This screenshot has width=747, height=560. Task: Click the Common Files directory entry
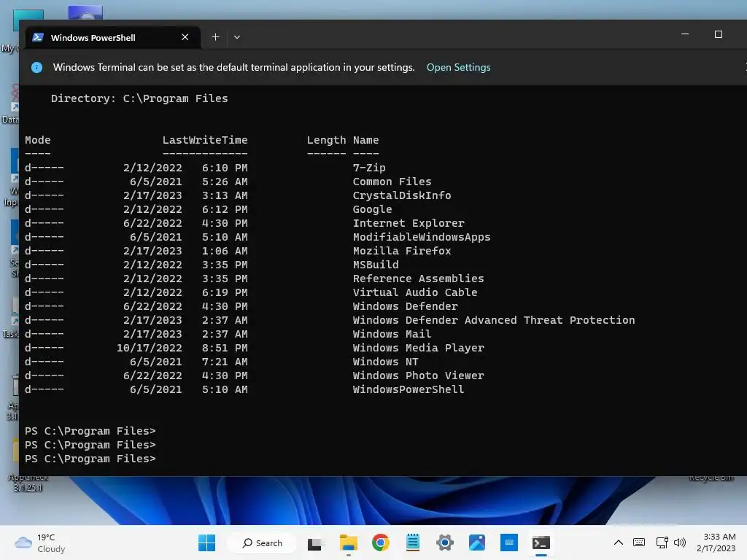pyautogui.click(x=392, y=182)
